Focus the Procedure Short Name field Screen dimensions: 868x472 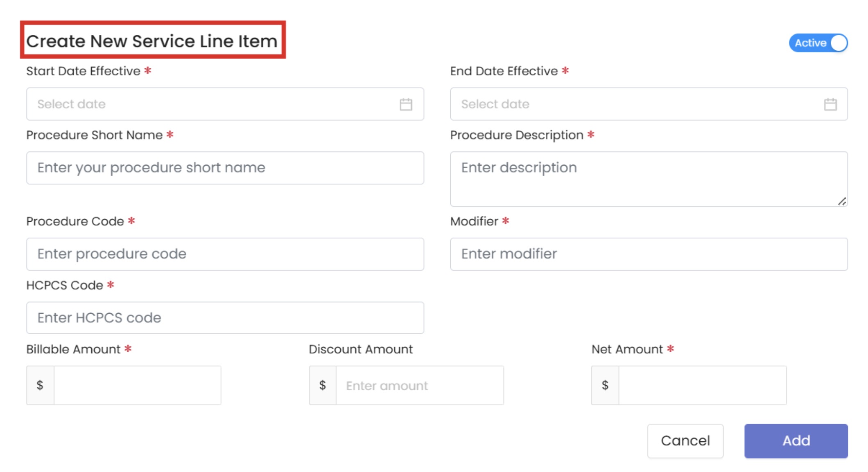pyautogui.click(x=225, y=168)
